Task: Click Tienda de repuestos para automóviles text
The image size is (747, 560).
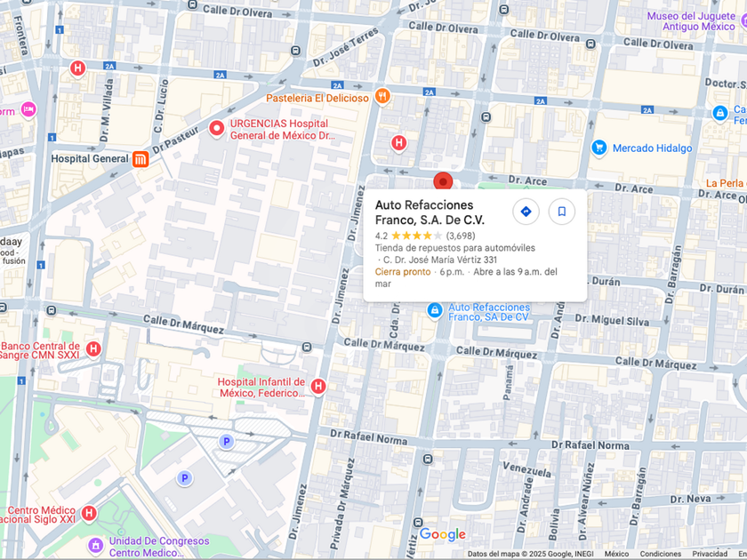Action: (455, 248)
